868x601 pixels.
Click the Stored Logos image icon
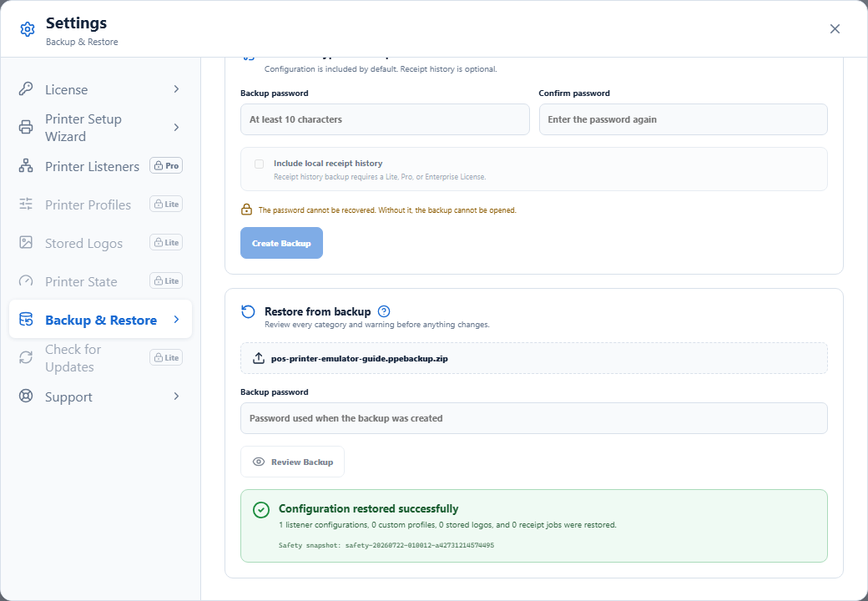click(x=26, y=242)
